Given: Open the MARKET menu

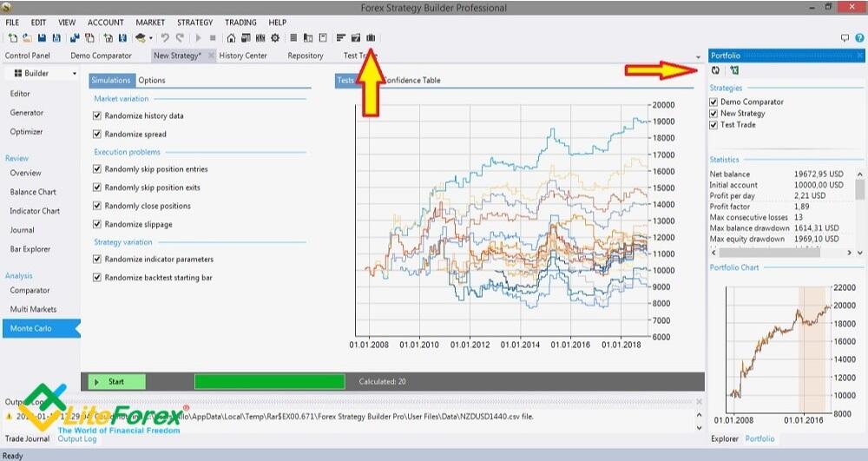Looking at the screenshot, I should pos(150,22).
